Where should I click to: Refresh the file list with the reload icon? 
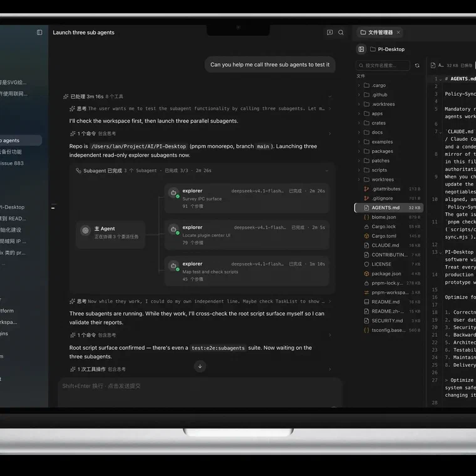417,65
